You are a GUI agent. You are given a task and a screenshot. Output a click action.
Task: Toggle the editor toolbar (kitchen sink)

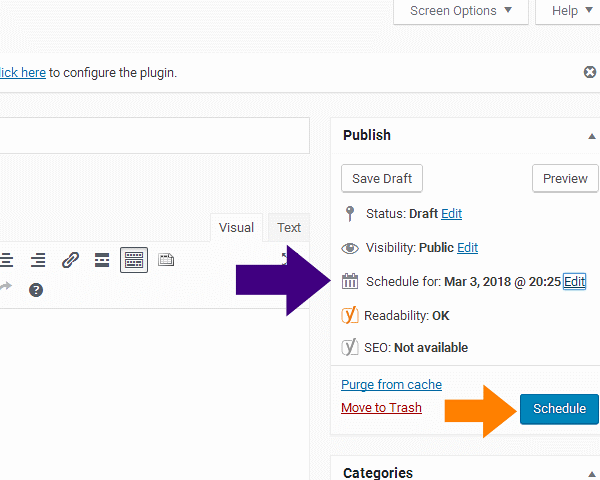[134, 261]
